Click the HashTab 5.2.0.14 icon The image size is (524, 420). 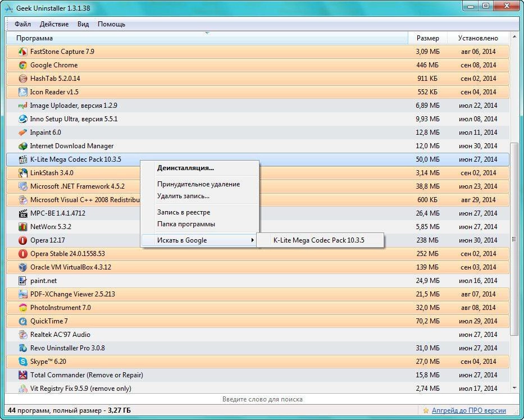tap(22, 79)
